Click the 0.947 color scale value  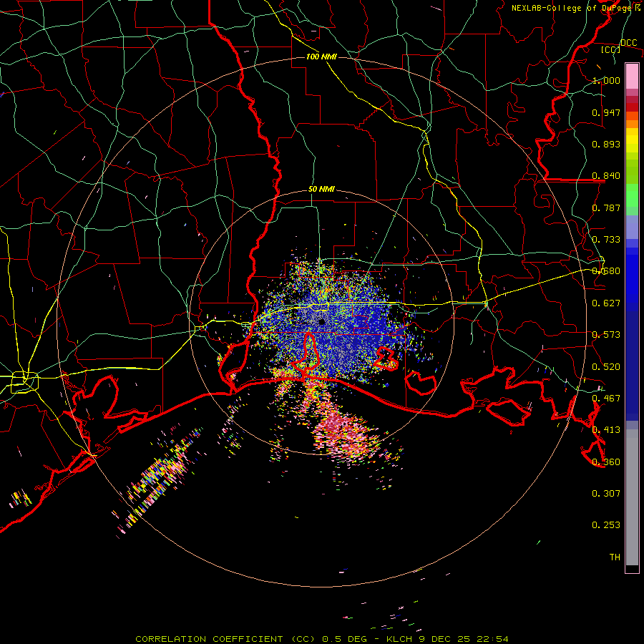(x=606, y=112)
